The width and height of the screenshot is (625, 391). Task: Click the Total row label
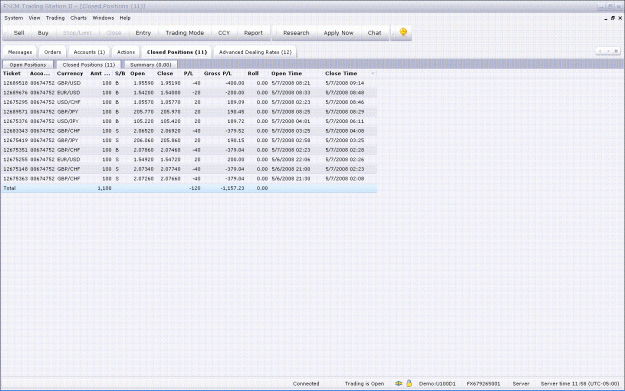click(x=9, y=188)
